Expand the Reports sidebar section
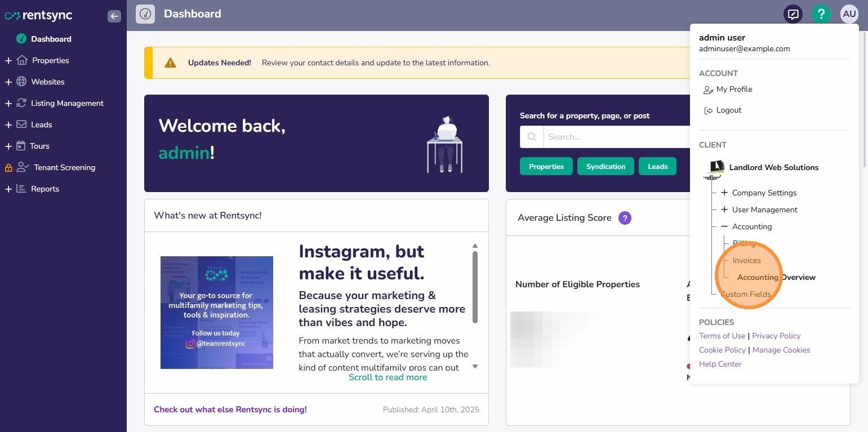 tap(8, 189)
